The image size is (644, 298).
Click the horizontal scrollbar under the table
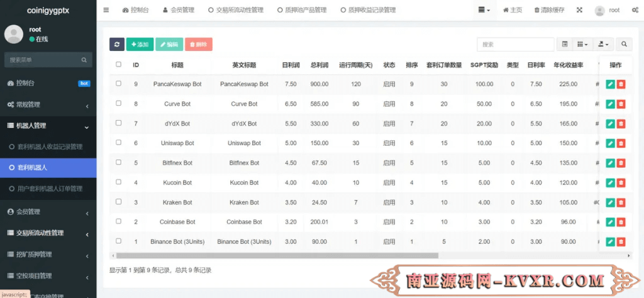(277, 256)
